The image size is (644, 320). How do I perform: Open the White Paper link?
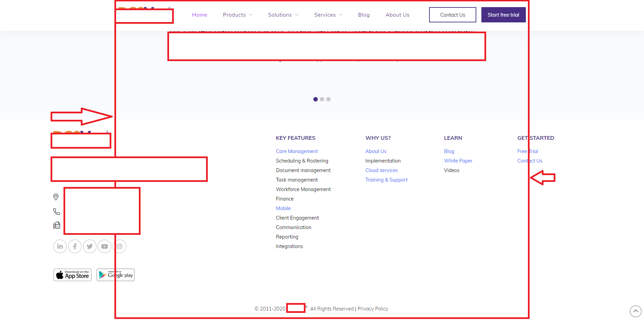pos(458,161)
